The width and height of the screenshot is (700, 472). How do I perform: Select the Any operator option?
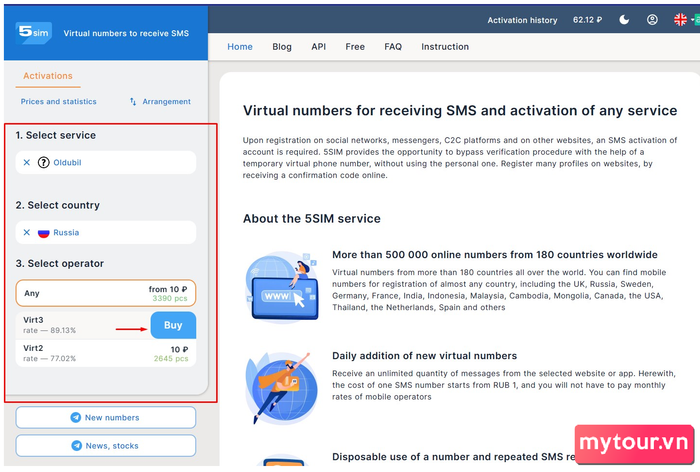coord(106,293)
